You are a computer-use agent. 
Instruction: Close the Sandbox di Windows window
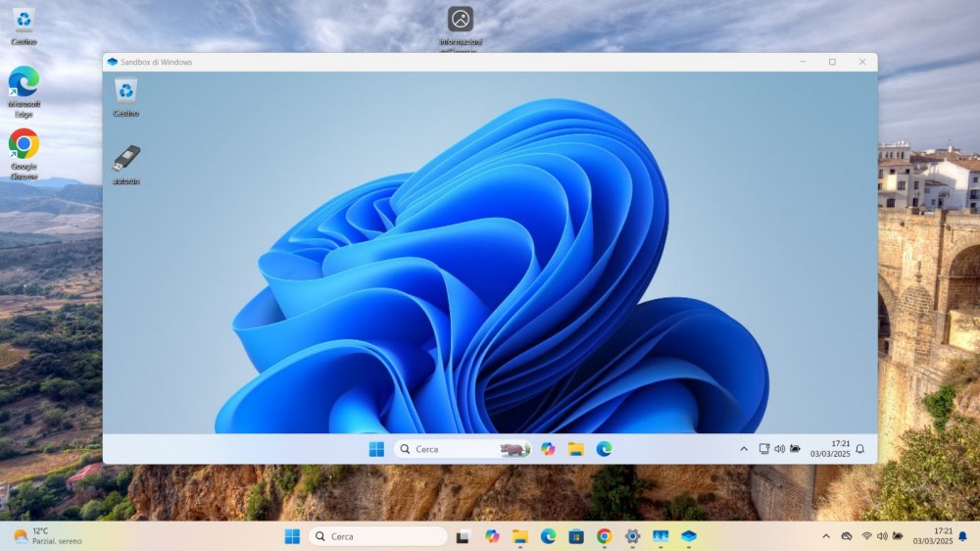[x=862, y=62]
